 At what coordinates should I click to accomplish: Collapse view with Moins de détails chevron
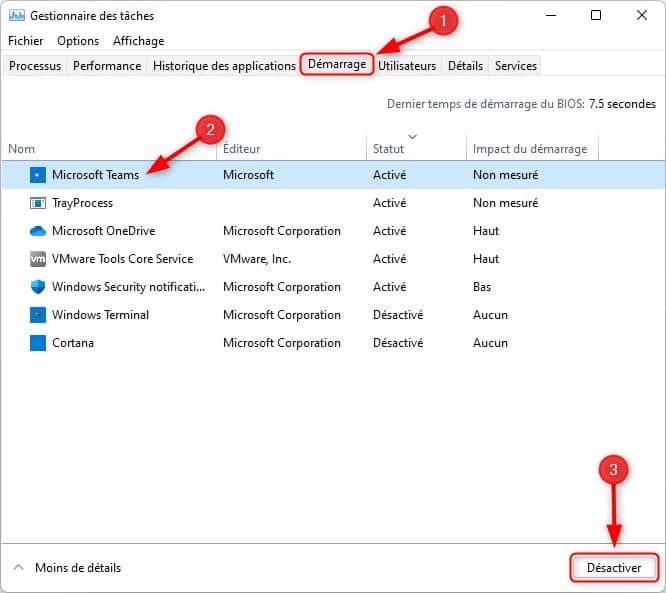[x=18, y=568]
